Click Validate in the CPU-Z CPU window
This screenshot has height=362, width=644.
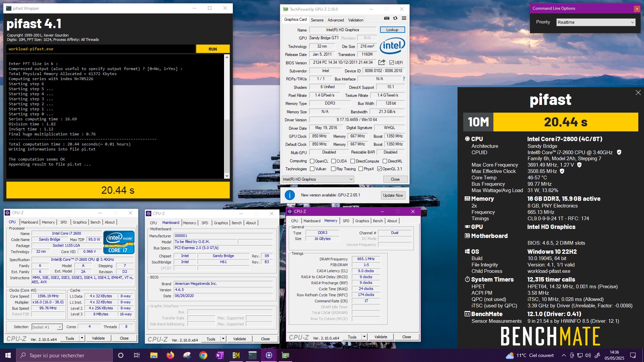pyautogui.click(x=98, y=338)
